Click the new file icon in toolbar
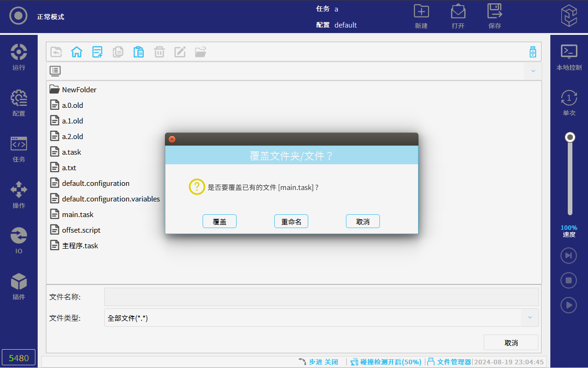 [97, 52]
